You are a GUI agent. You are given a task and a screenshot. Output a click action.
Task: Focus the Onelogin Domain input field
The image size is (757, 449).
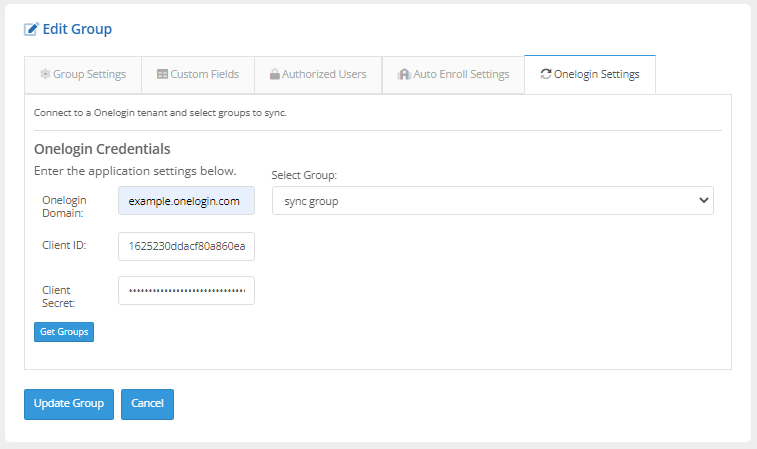[186, 201]
